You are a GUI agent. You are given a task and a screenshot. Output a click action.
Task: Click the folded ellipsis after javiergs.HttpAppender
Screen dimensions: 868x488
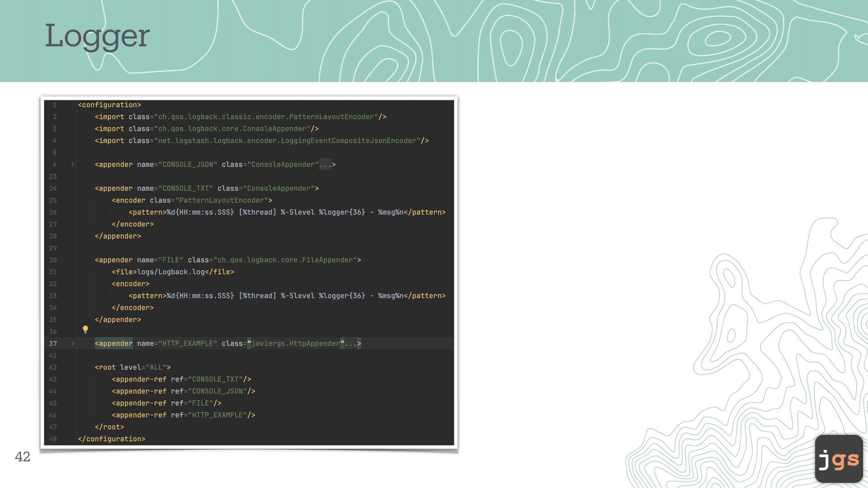tap(350, 344)
